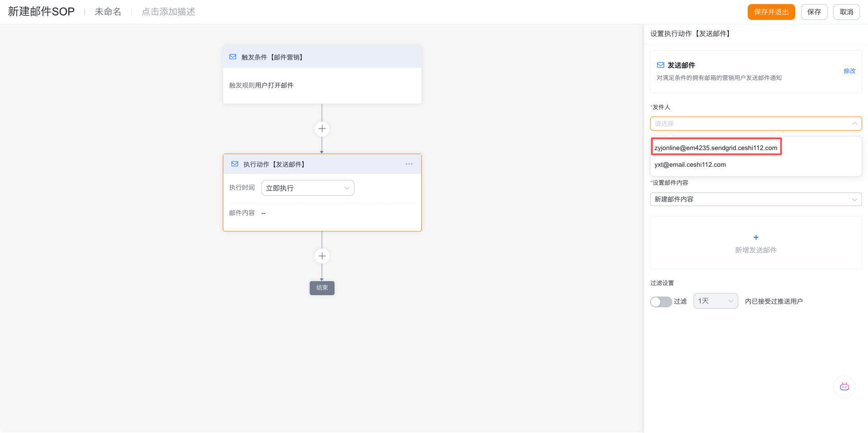The image size is (868, 433).
Task: Click the envelope icon beside 发送邮件 title
Action: 660,65
